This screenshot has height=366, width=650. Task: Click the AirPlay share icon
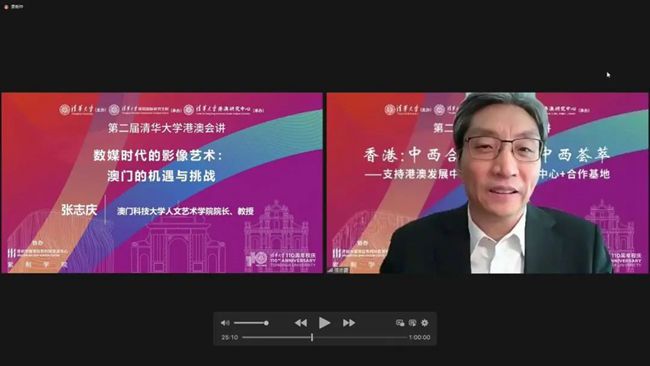(412, 323)
